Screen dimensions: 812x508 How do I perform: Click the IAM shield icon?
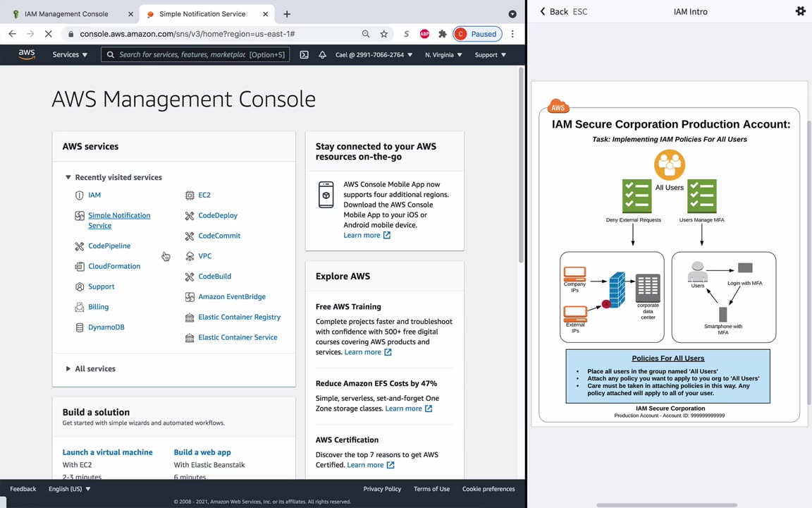[x=79, y=195]
